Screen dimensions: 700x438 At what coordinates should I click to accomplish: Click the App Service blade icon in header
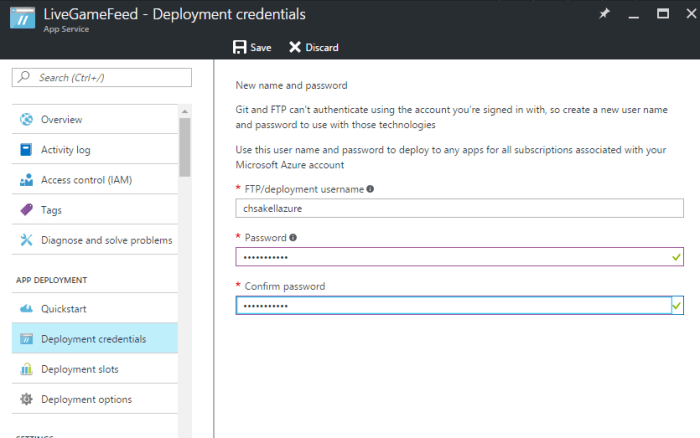[x=22, y=19]
